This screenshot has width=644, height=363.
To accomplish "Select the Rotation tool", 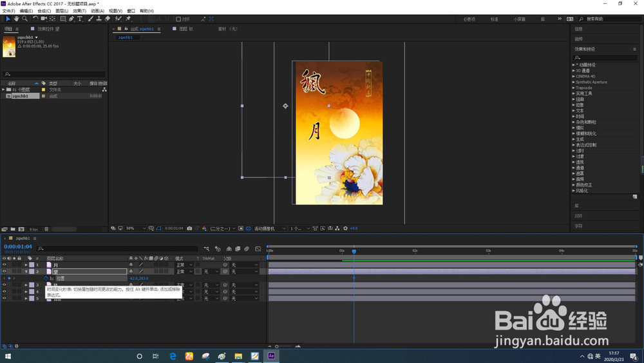I will (x=35, y=19).
